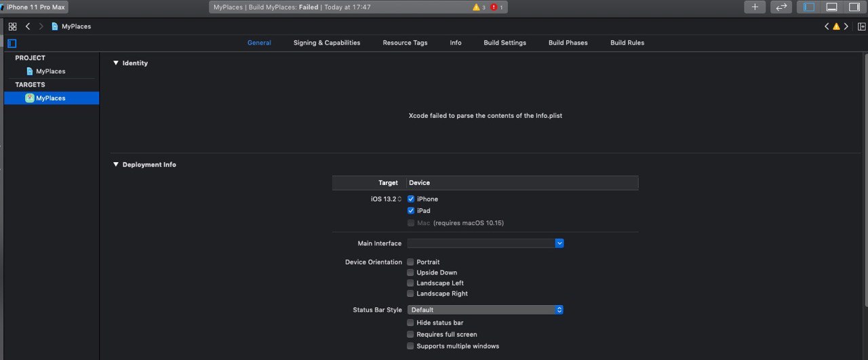Toggle the right inspector panel
The width and height of the screenshot is (868, 360).
coord(854,7)
